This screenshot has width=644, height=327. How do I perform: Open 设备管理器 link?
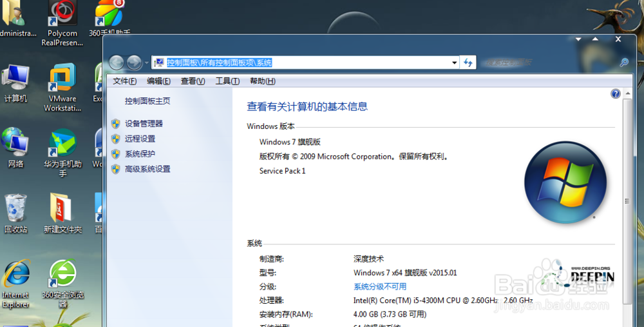[x=144, y=123]
